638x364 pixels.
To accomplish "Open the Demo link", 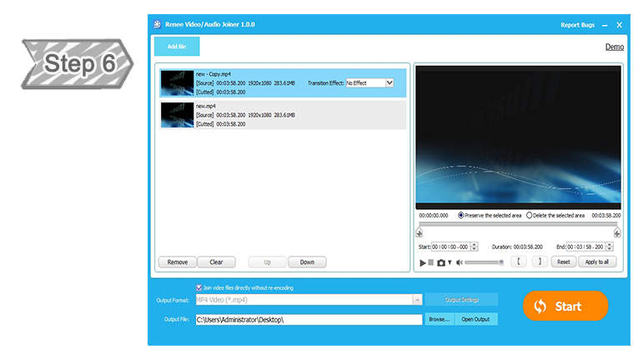I will pos(614,47).
